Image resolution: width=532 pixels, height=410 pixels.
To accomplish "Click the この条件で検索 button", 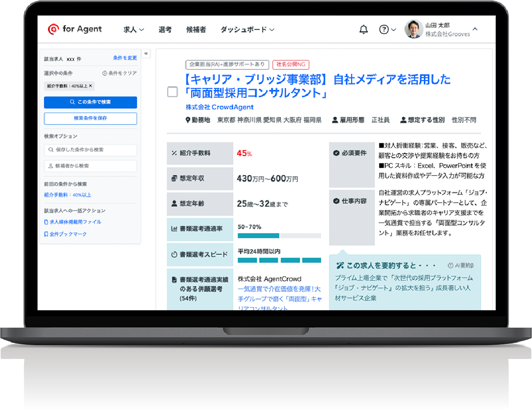I will [x=90, y=102].
